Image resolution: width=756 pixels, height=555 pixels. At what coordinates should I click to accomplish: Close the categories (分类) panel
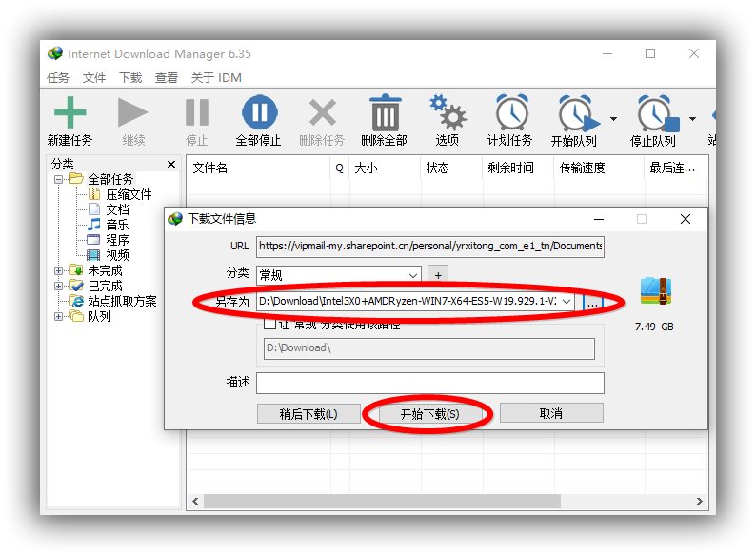coord(171,164)
